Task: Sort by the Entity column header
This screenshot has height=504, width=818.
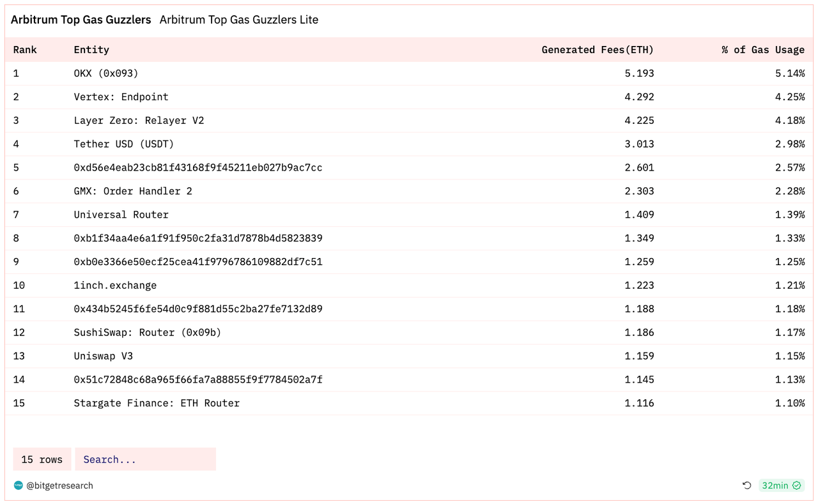Action: point(91,50)
